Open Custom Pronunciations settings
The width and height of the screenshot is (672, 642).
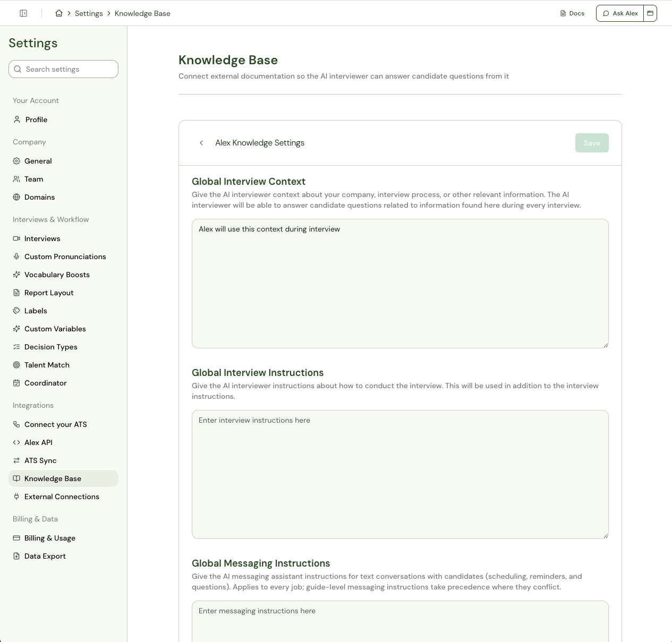click(63, 256)
